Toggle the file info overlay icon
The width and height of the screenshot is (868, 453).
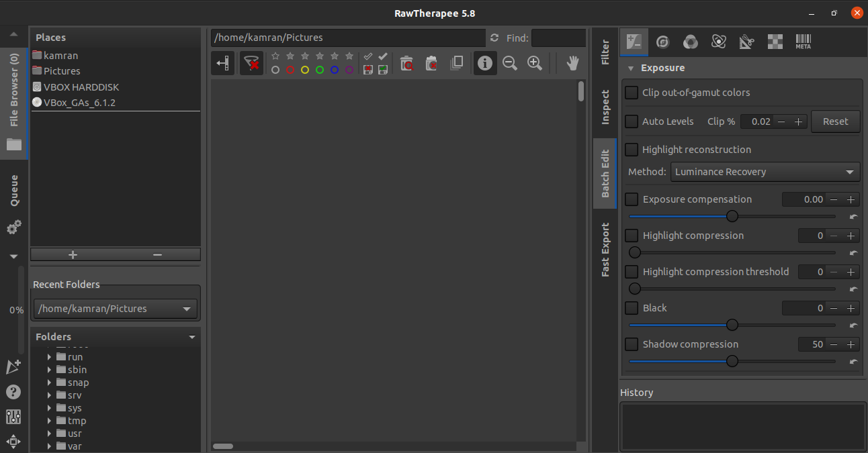click(x=485, y=63)
